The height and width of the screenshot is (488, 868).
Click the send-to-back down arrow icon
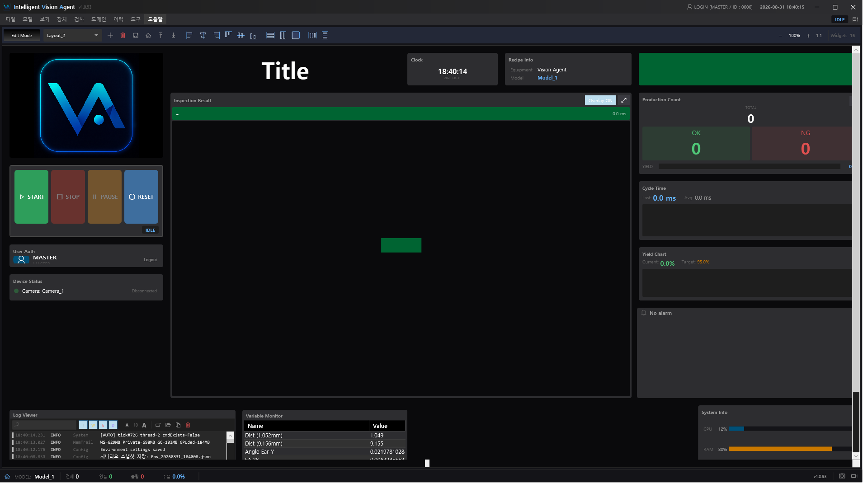(174, 36)
